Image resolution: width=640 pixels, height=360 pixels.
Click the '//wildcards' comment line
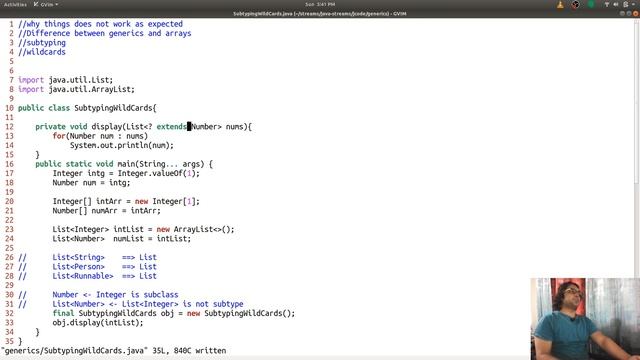click(42, 52)
